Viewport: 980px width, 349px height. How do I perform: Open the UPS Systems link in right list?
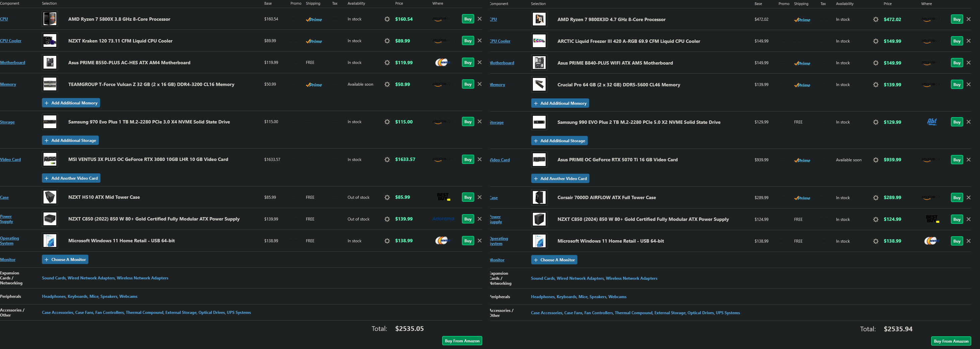point(728,313)
